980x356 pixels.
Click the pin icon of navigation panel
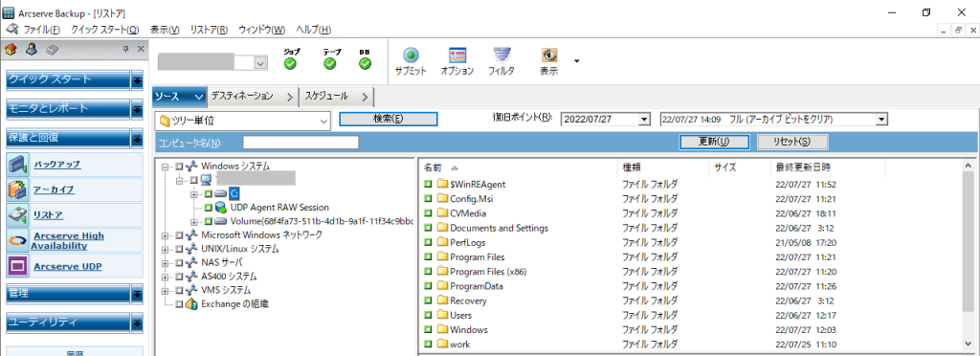[x=125, y=50]
